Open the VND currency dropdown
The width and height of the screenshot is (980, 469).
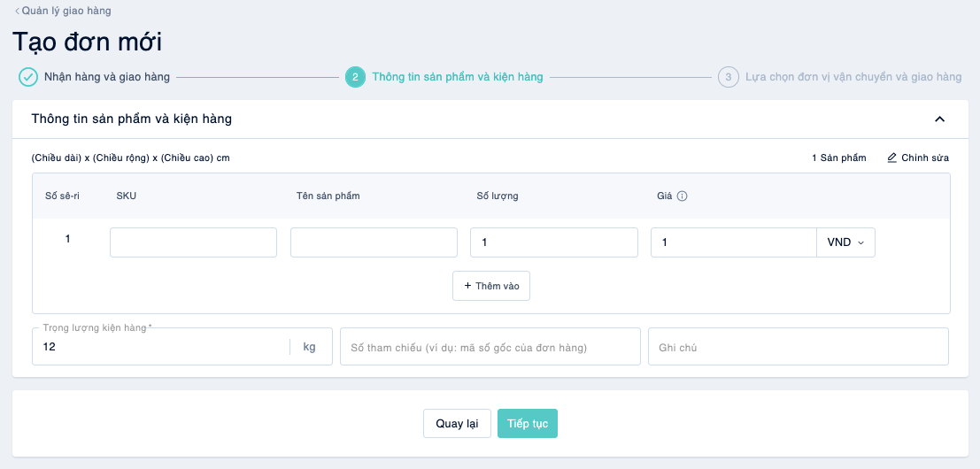845,242
